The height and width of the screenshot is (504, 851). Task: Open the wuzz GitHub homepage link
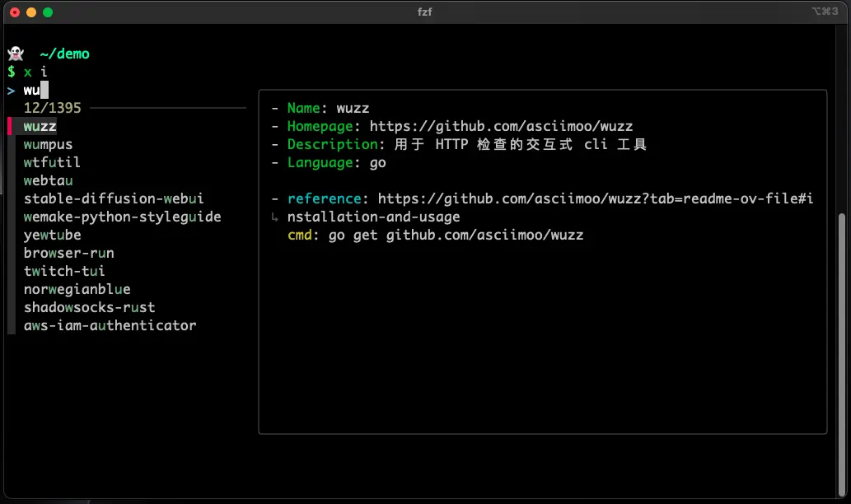(501, 126)
